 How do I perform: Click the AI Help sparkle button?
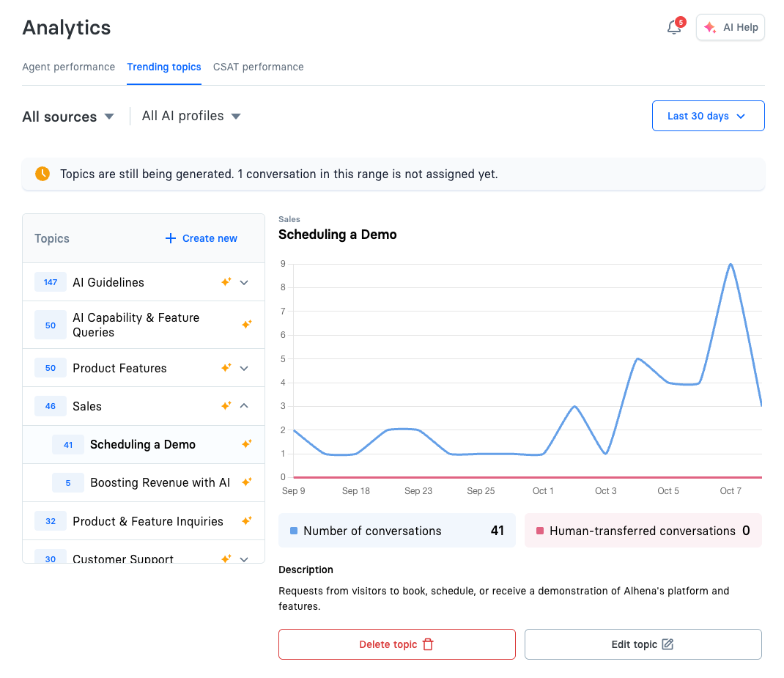730,27
